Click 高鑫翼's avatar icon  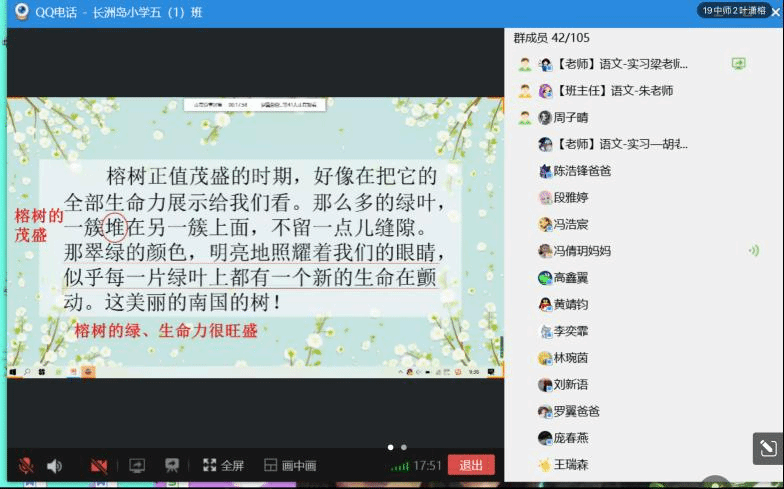pos(545,278)
